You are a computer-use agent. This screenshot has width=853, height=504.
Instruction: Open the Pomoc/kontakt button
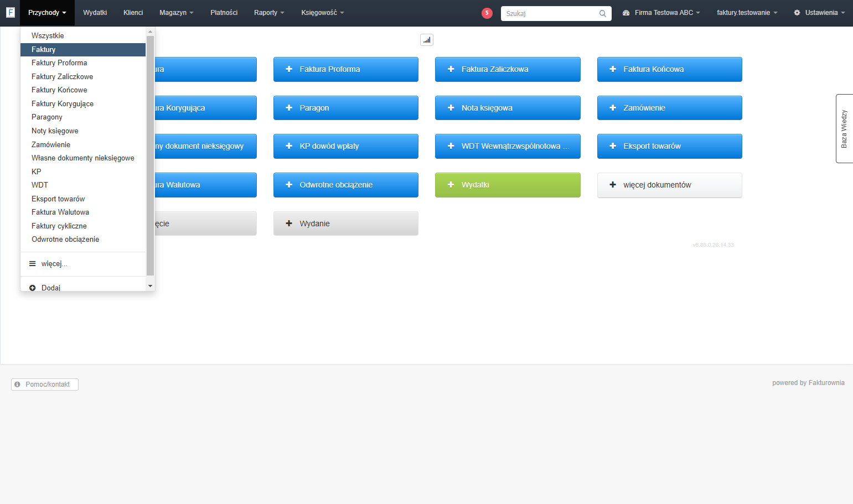(45, 385)
